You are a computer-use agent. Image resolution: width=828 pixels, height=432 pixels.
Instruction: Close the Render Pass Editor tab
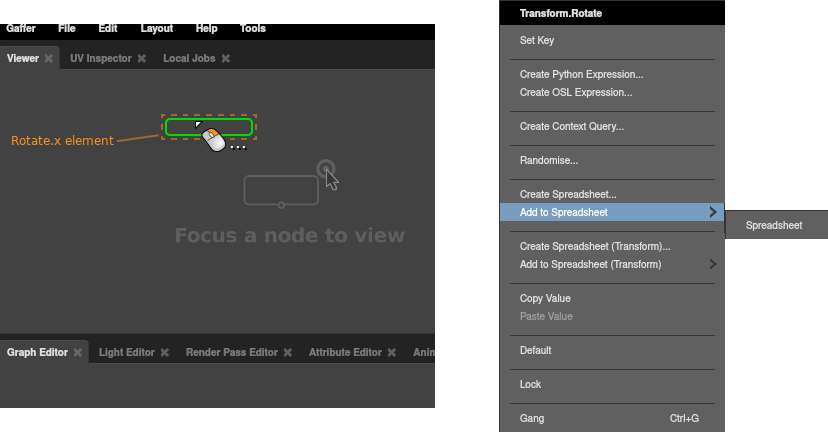[288, 353]
